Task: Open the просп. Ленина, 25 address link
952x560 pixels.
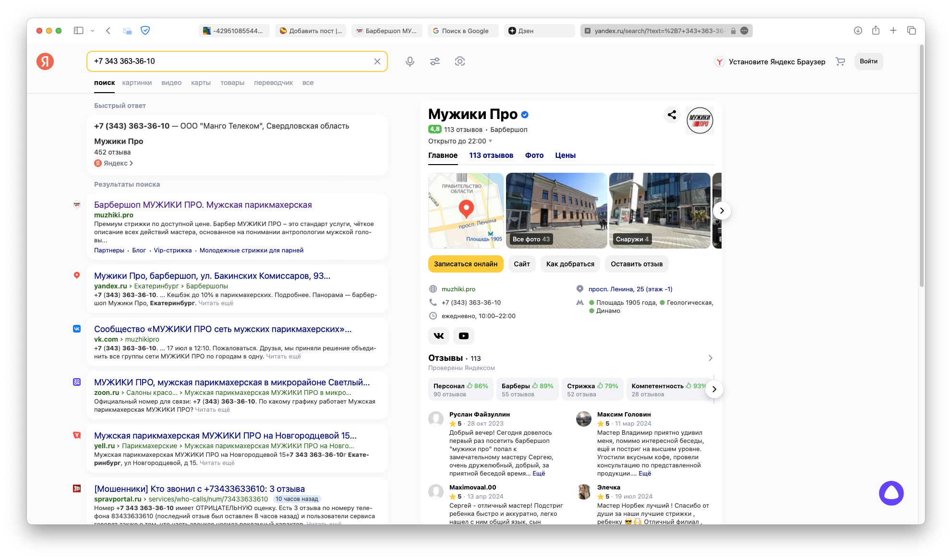Action: click(630, 289)
